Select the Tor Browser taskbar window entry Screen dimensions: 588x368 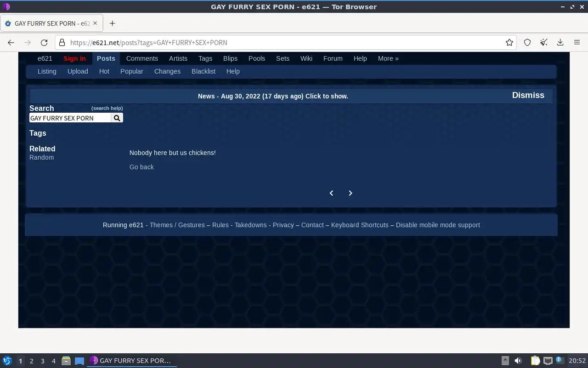pyautogui.click(x=132, y=361)
